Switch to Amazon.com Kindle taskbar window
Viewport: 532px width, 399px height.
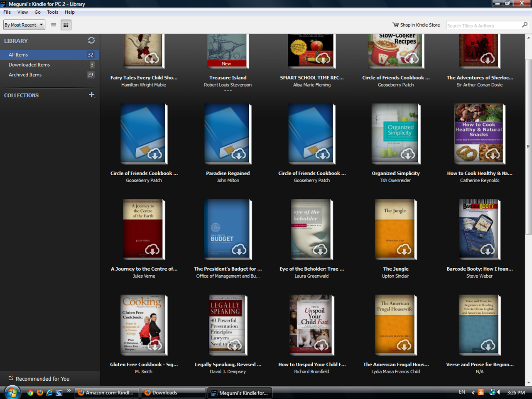[106, 393]
